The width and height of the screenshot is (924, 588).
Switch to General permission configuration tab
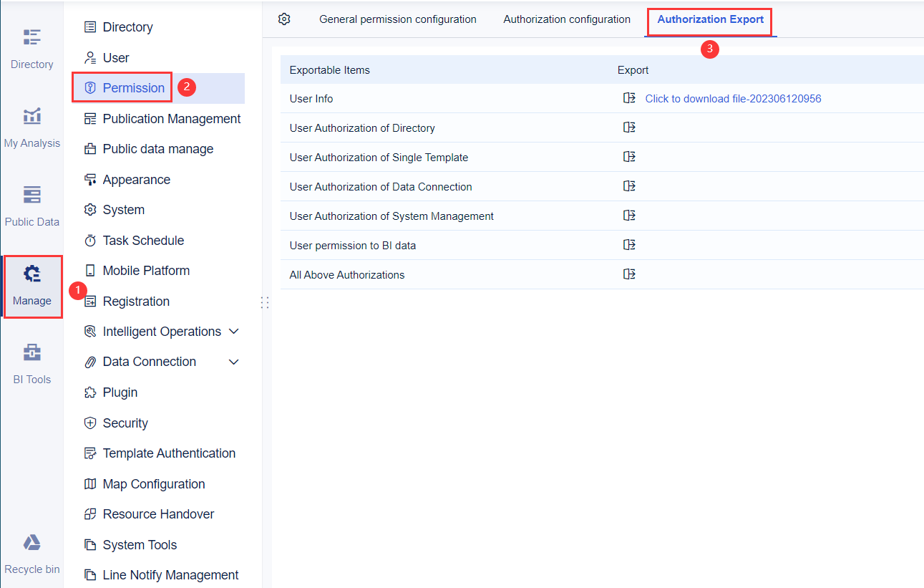point(398,19)
